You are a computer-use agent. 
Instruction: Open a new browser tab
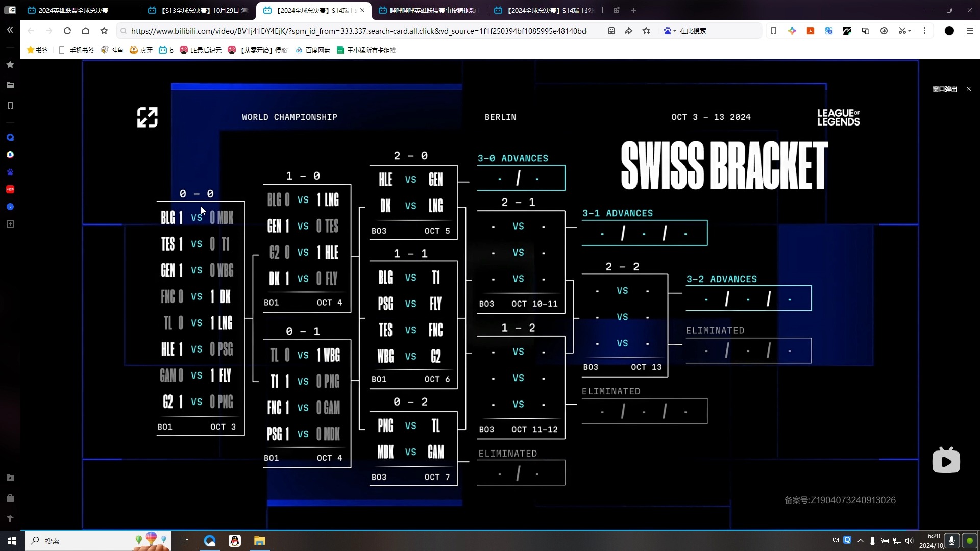coord(634,10)
